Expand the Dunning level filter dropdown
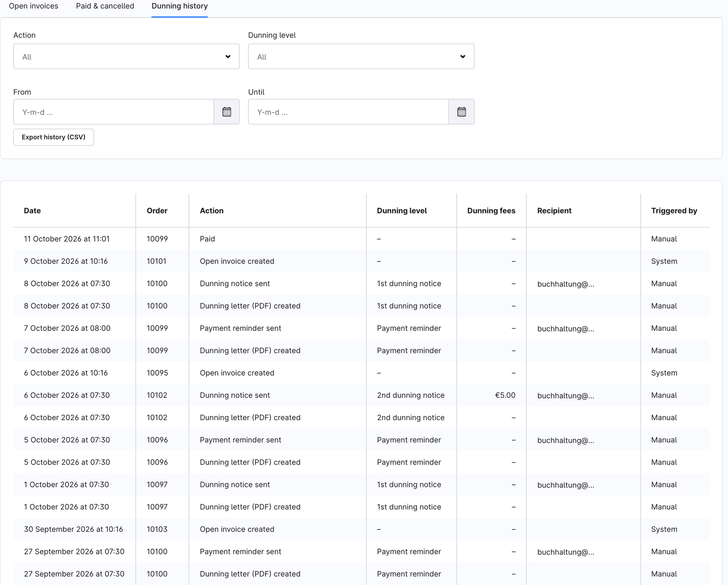728x585 pixels. 361,56
